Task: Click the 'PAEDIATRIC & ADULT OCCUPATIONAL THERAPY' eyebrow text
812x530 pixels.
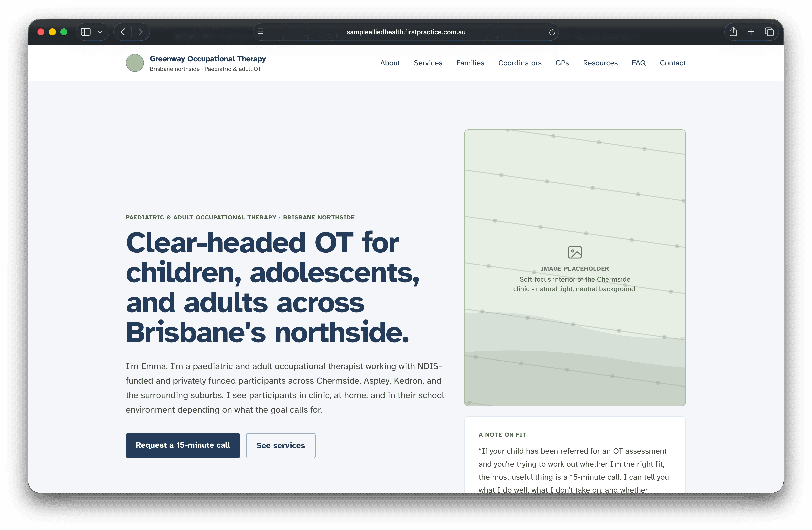Action: tap(240, 217)
